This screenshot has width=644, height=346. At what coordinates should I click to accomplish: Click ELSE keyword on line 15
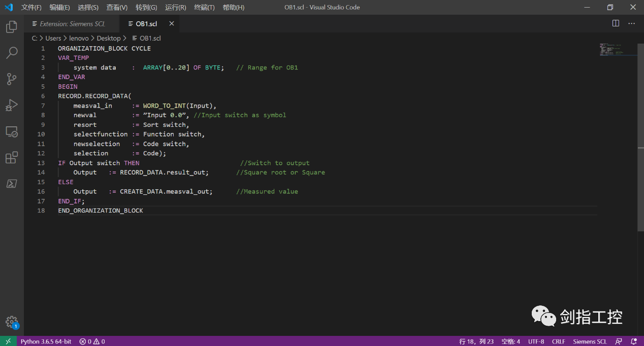point(66,182)
